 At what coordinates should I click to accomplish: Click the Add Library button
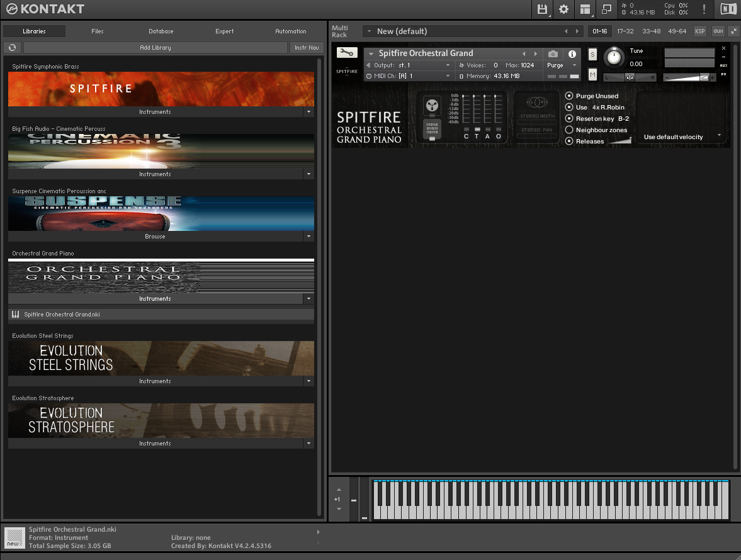156,47
